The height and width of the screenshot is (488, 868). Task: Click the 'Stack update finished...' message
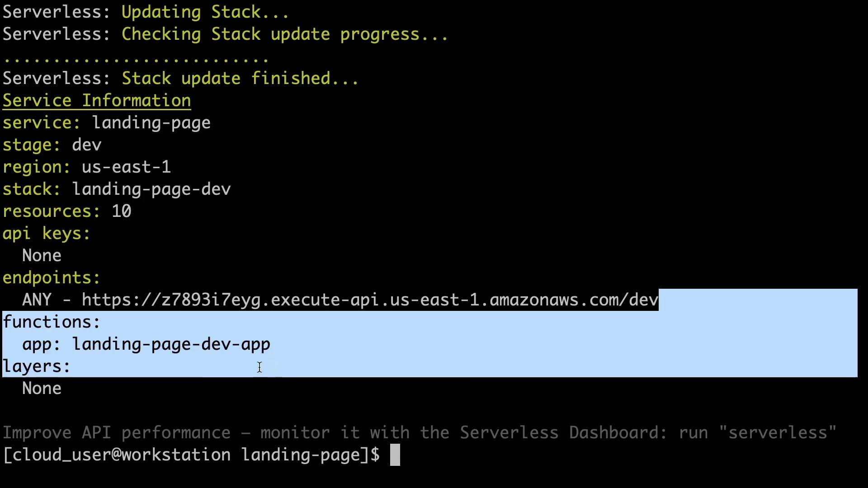click(240, 79)
